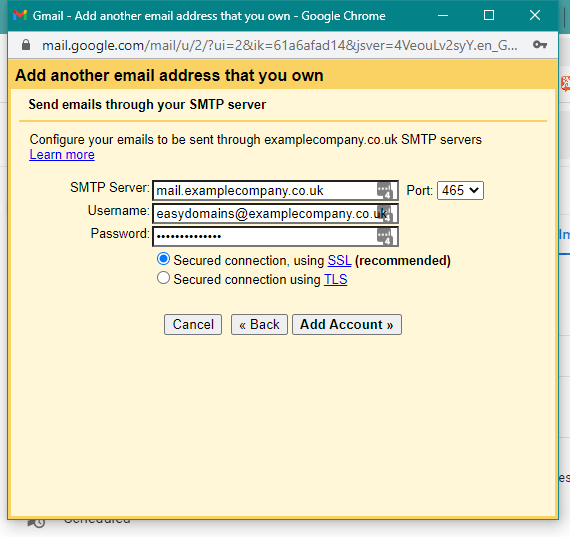Screen dimensions: 570x537
Task: Open the TLS hyperlink
Action: click(x=336, y=279)
